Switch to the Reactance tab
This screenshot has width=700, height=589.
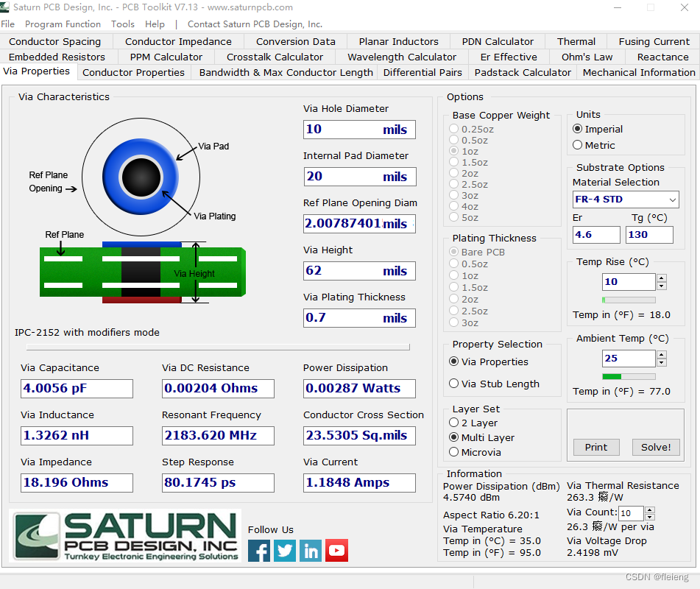(663, 57)
